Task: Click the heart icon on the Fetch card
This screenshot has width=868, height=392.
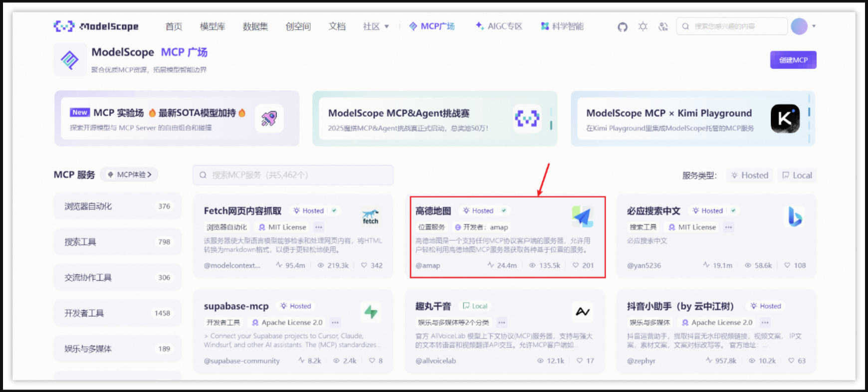Action: point(364,265)
